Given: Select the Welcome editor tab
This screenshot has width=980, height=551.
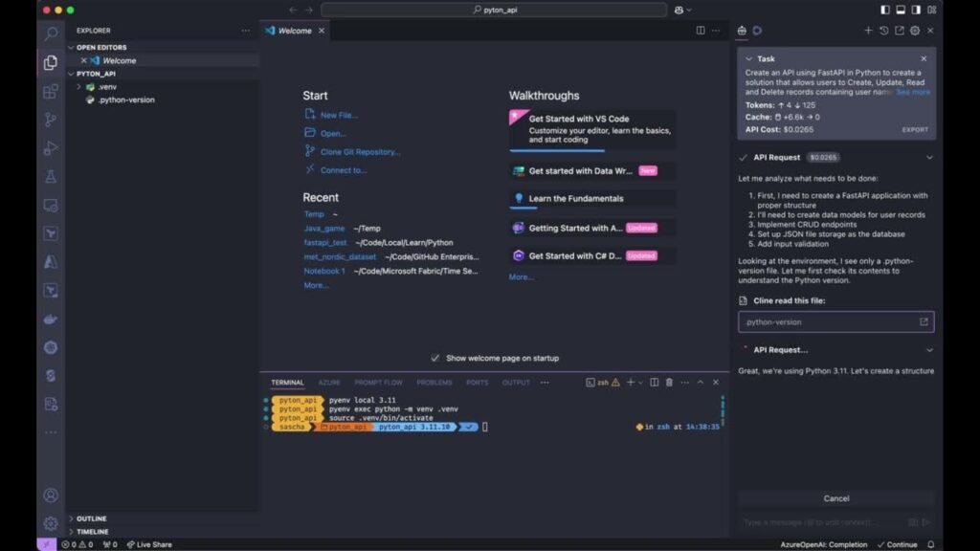Looking at the screenshot, I should click(x=295, y=31).
